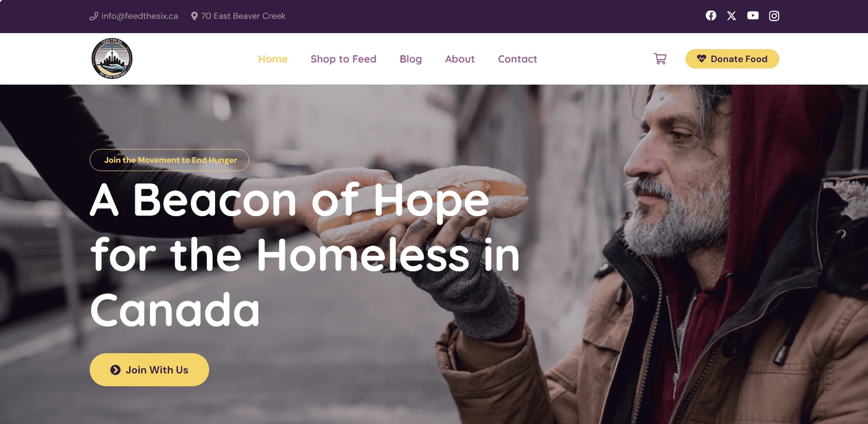
Task: Visit the X (Twitter) profile icon
Action: tap(731, 16)
